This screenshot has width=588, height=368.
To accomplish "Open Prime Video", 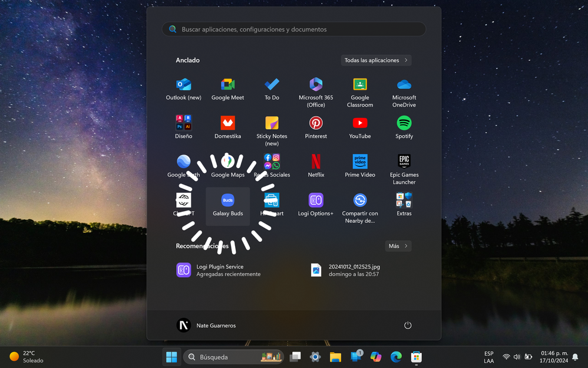I will click(360, 166).
